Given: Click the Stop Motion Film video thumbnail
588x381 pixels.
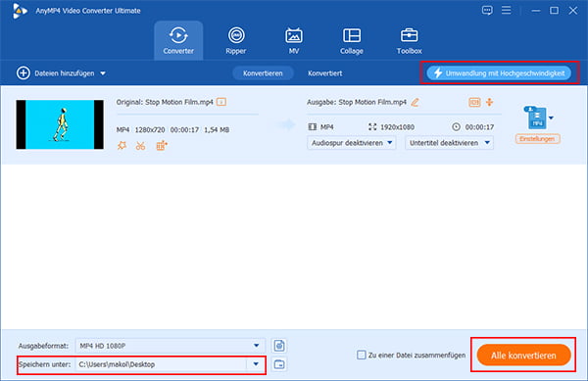Looking at the screenshot, I should click(60, 124).
